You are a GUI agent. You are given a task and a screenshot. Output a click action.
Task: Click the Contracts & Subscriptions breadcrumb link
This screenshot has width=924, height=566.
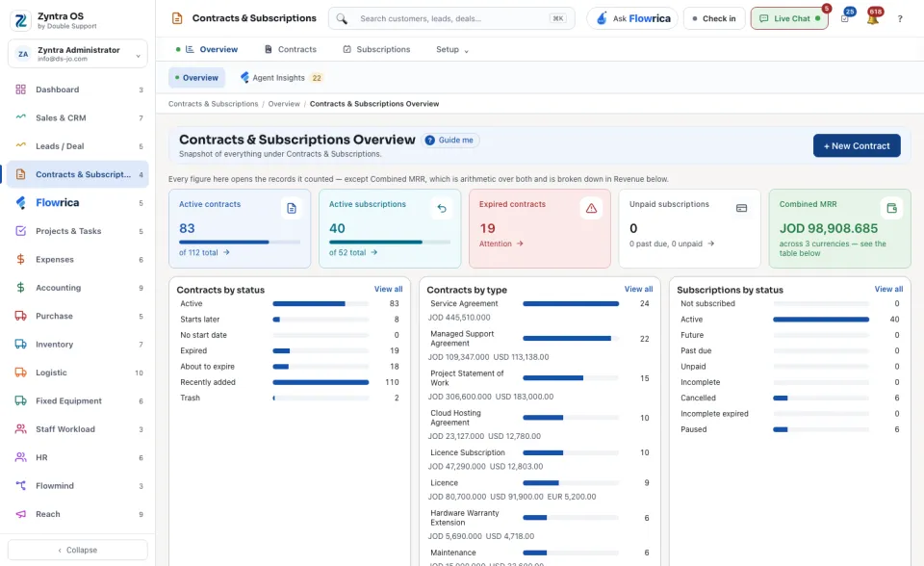[x=214, y=104]
